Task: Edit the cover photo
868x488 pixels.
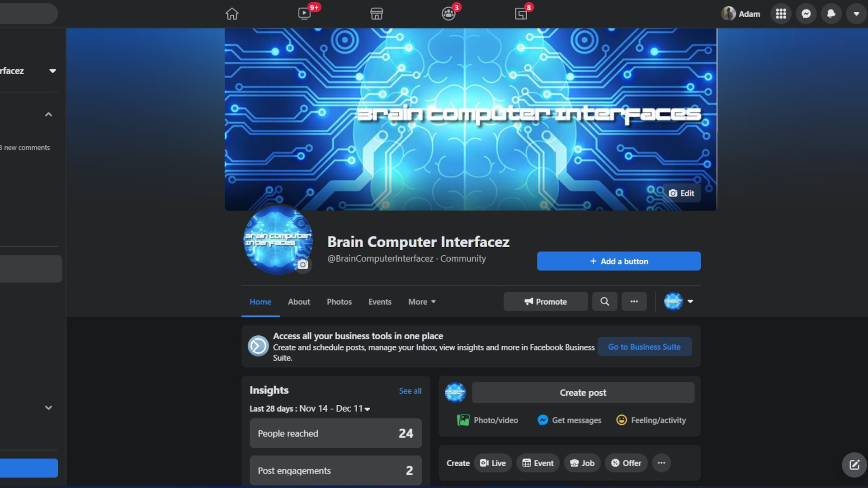Action: 682,193
